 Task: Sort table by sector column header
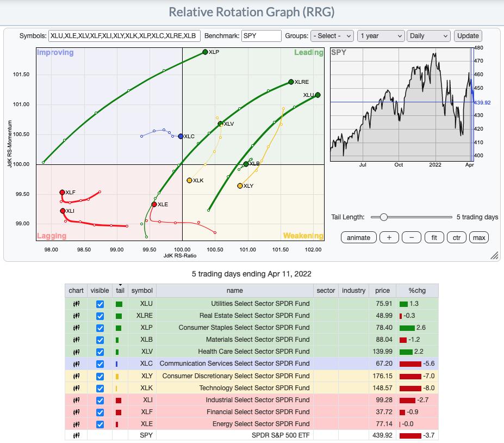click(x=326, y=291)
